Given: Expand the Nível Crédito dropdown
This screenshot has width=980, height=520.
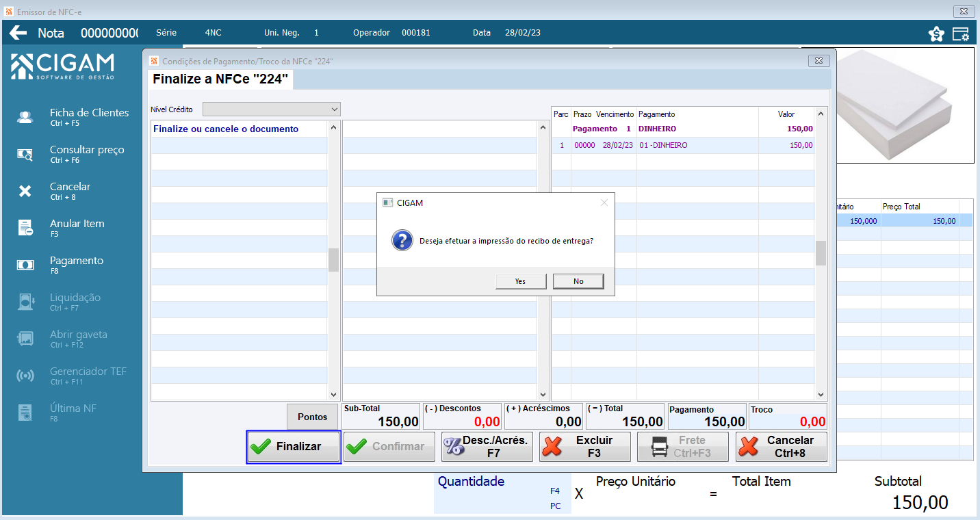Looking at the screenshot, I should click(x=272, y=109).
